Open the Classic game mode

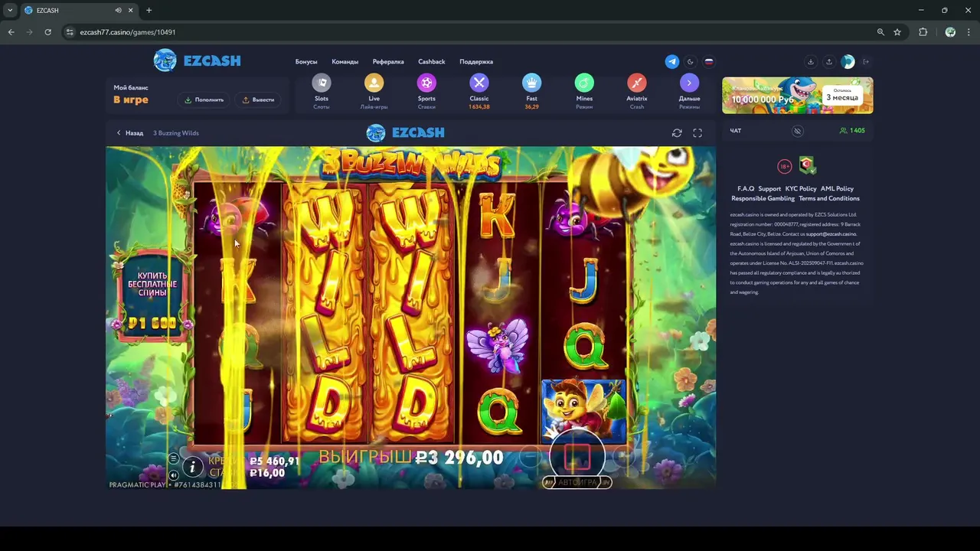coord(479,91)
